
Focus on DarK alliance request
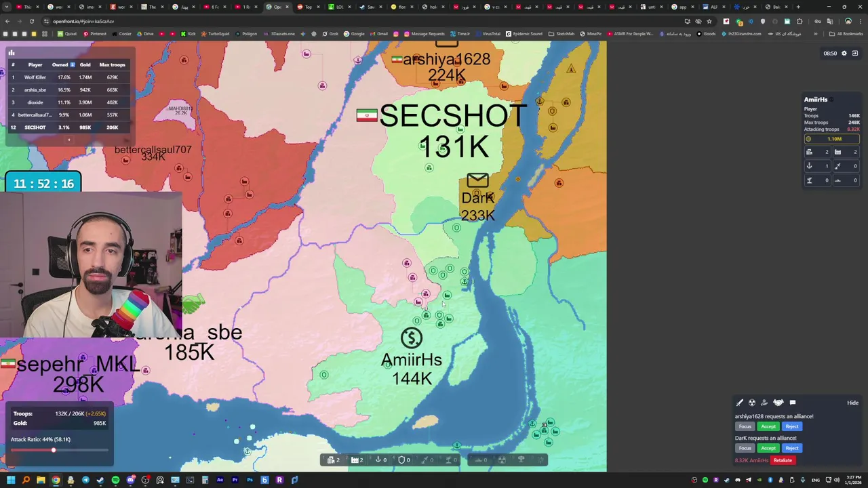pyautogui.click(x=745, y=448)
